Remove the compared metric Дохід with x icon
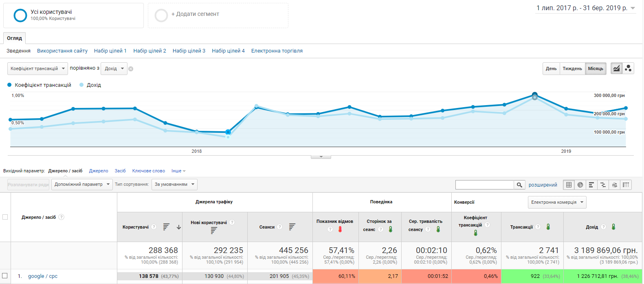This screenshot has height=284, width=644. pos(131,69)
